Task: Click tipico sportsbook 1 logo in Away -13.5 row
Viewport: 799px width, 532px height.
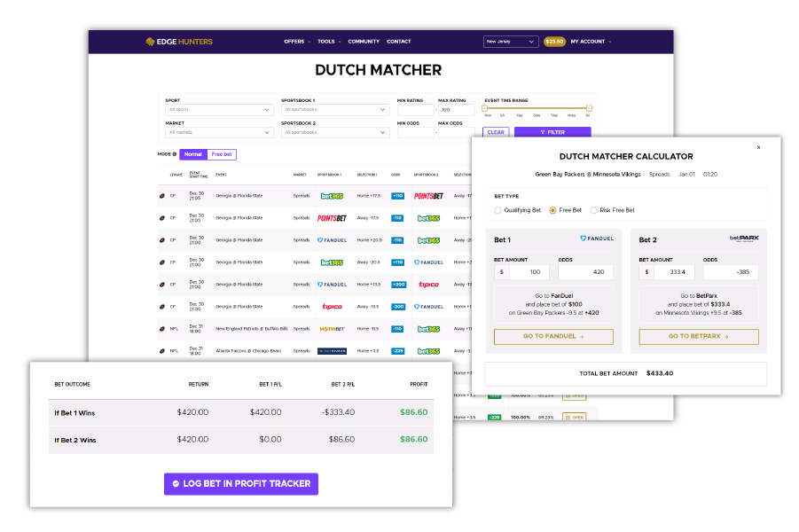Action: 332,307
